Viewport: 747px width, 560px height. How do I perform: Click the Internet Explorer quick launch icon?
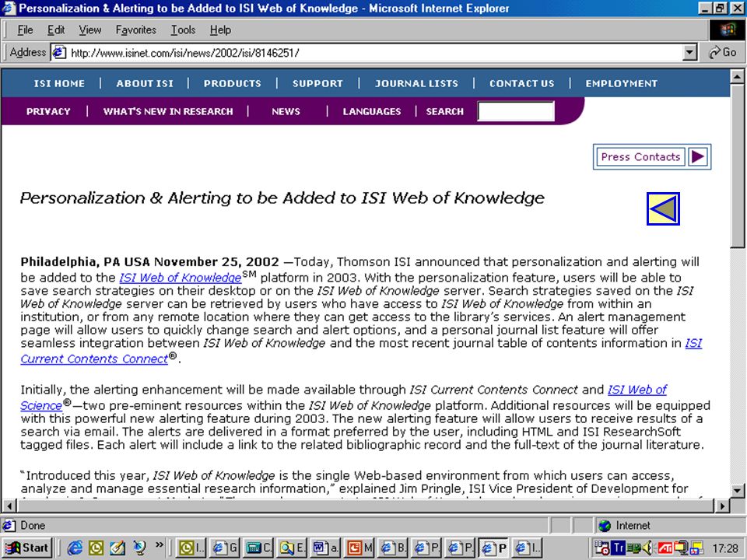[x=75, y=548]
